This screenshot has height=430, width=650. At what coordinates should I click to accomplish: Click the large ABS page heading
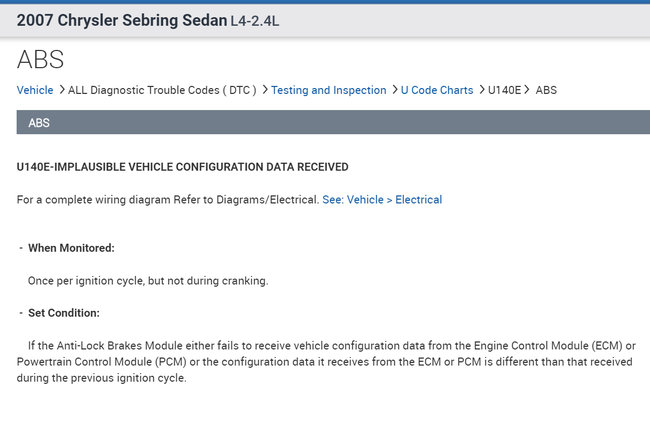click(x=43, y=59)
